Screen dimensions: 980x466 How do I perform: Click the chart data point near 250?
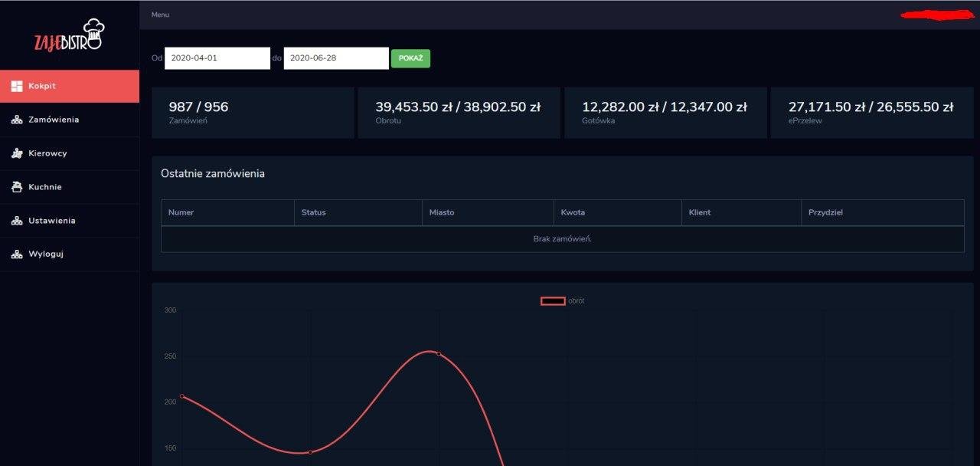(439, 353)
